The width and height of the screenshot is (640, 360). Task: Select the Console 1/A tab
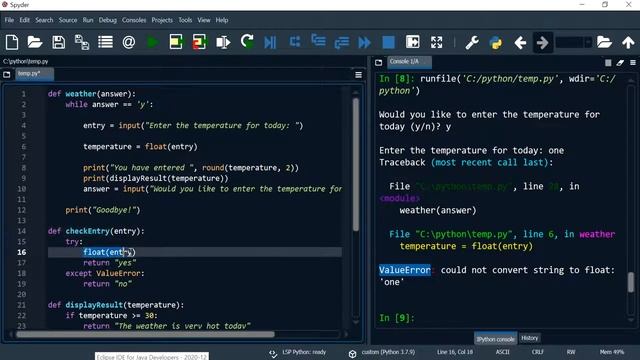(409, 62)
